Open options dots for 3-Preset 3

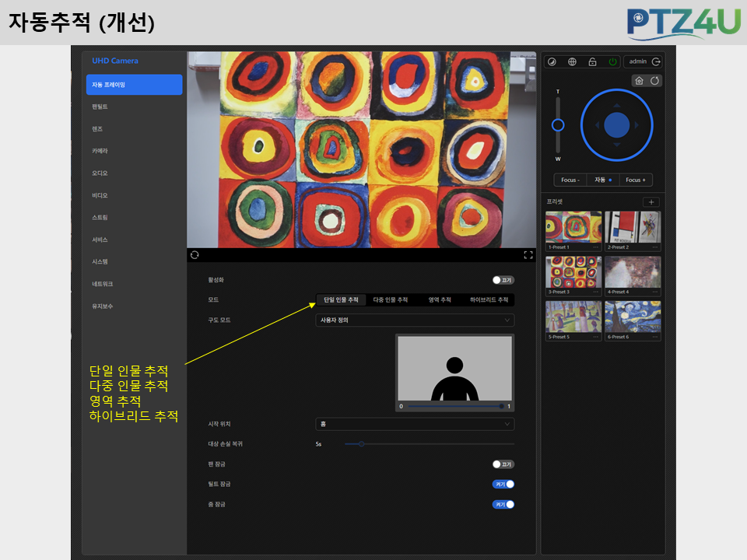595,292
